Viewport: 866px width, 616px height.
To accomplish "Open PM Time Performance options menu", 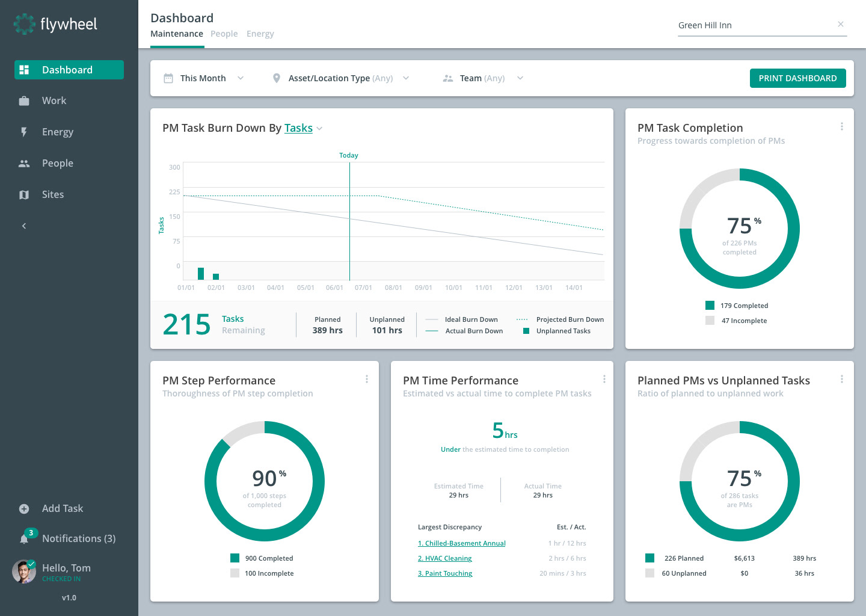I will [x=604, y=379].
